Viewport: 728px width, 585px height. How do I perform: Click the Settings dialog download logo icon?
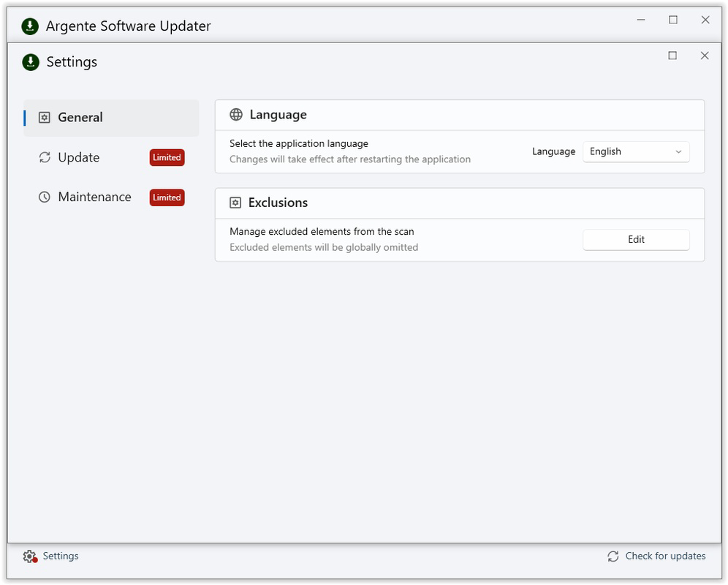(x=31, y=62)
